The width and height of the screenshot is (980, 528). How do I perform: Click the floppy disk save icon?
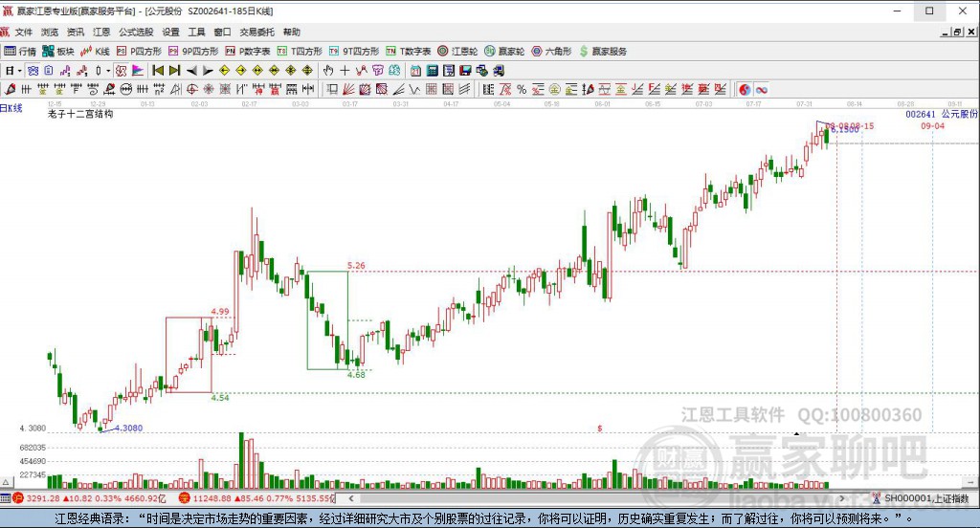click(465, 71)
